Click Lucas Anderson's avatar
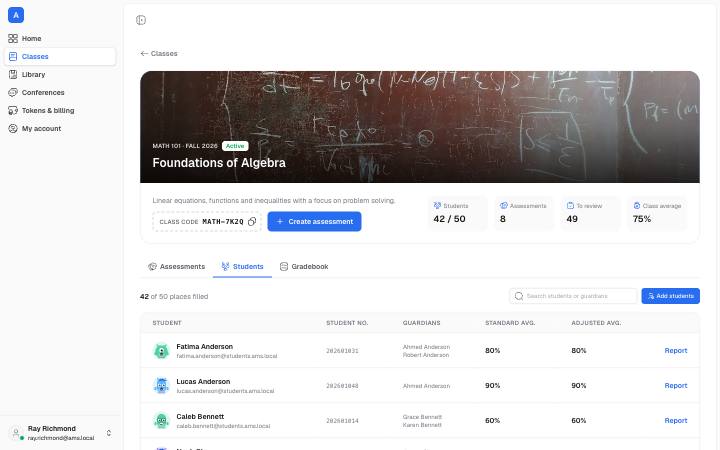 [x=161, y=386]
